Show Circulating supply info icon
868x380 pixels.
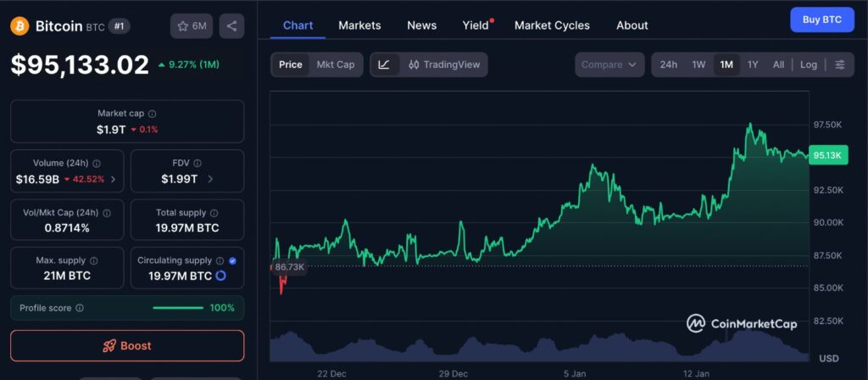click(220, 260)
